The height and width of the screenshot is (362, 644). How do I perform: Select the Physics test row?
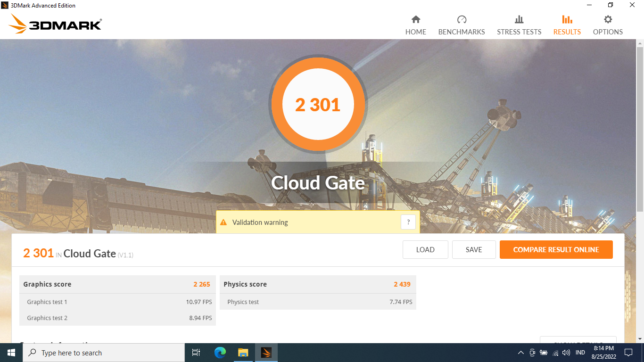pyautogui.click(x=318, y=302)
